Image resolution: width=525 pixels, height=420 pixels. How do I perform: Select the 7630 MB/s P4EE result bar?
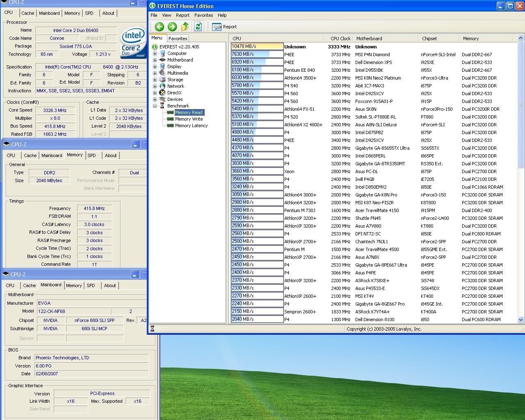257,54
